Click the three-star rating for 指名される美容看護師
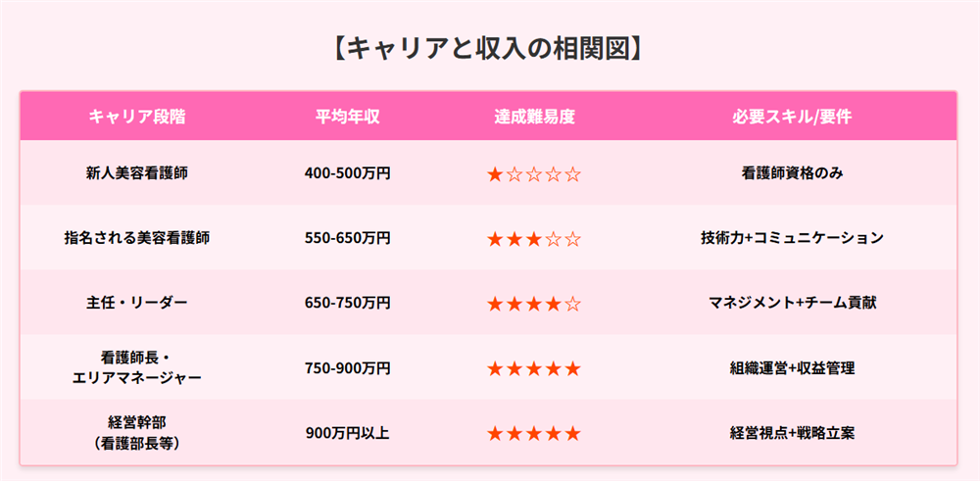Image resolution: width=980 pixels, height=481 pixels. click(534, 239)
